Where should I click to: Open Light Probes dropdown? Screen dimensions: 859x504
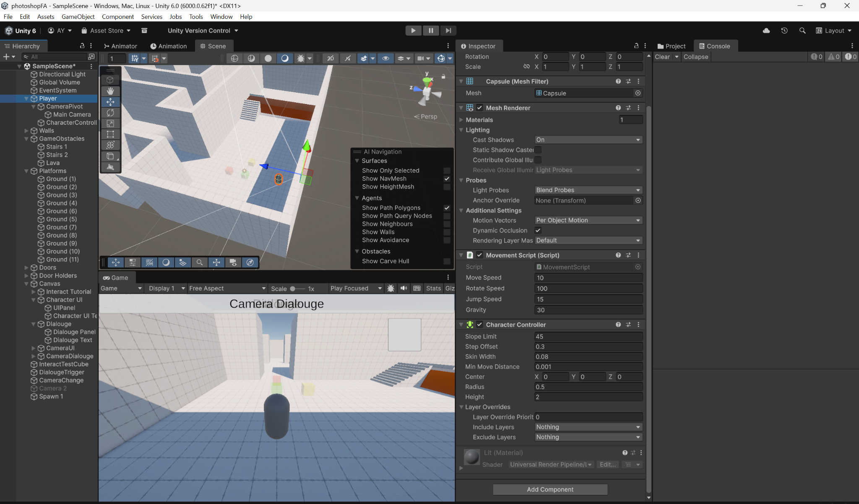[588, 190]
